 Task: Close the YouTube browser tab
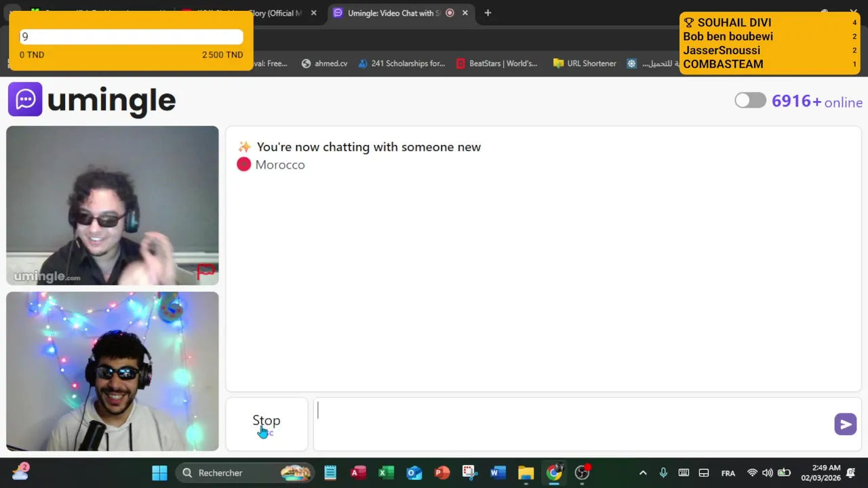pos(313,13)
